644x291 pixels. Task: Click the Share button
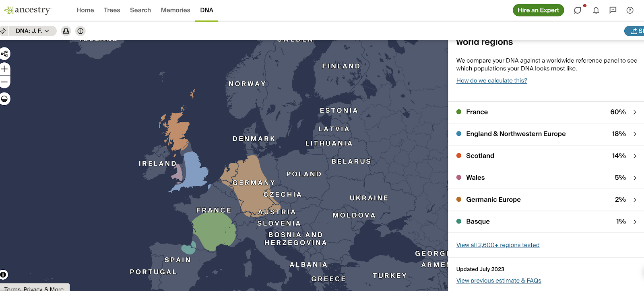[x=635, y=31]
